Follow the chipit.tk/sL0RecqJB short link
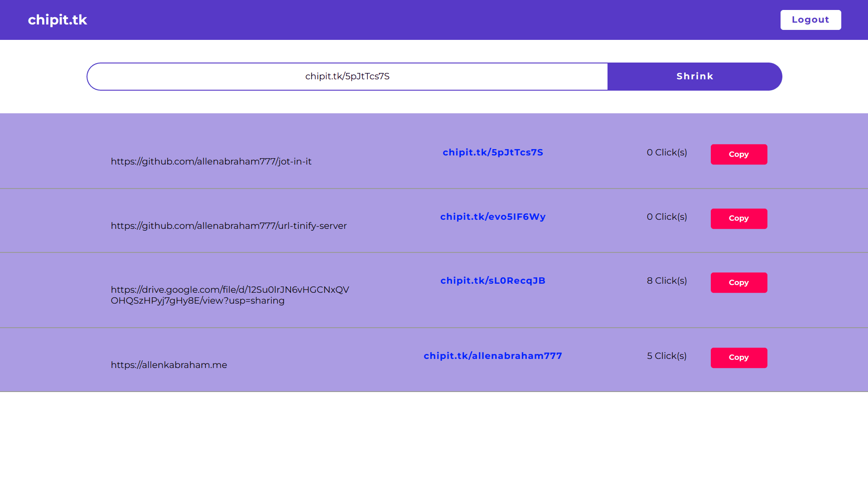This screenshot has width=868, height=489. coord(492,281)
